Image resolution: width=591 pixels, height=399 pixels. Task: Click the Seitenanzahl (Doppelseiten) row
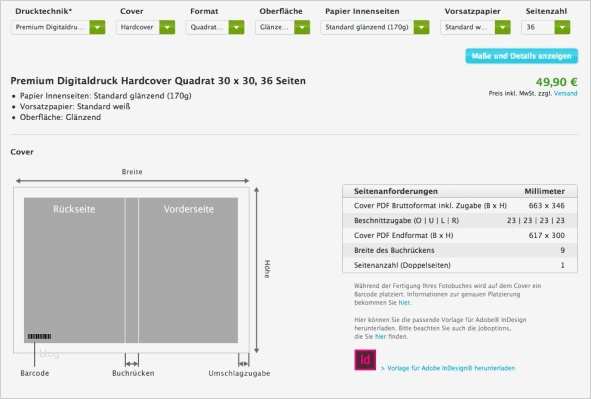tap(460, 265)
